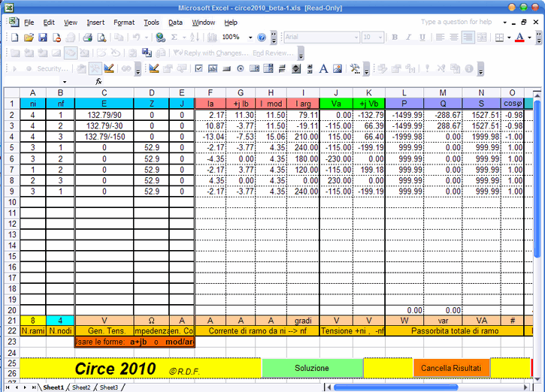Open the Tools menu

pos(152,23)
